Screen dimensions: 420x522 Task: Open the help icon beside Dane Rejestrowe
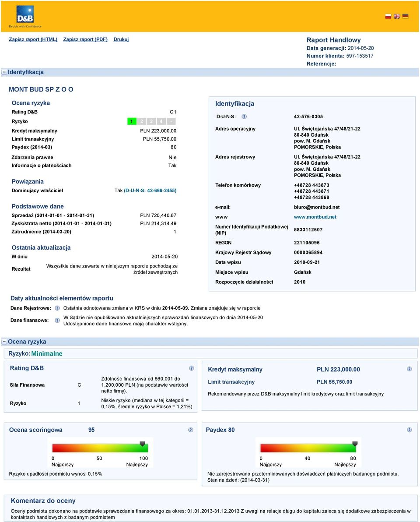click(x=57, y=308)
